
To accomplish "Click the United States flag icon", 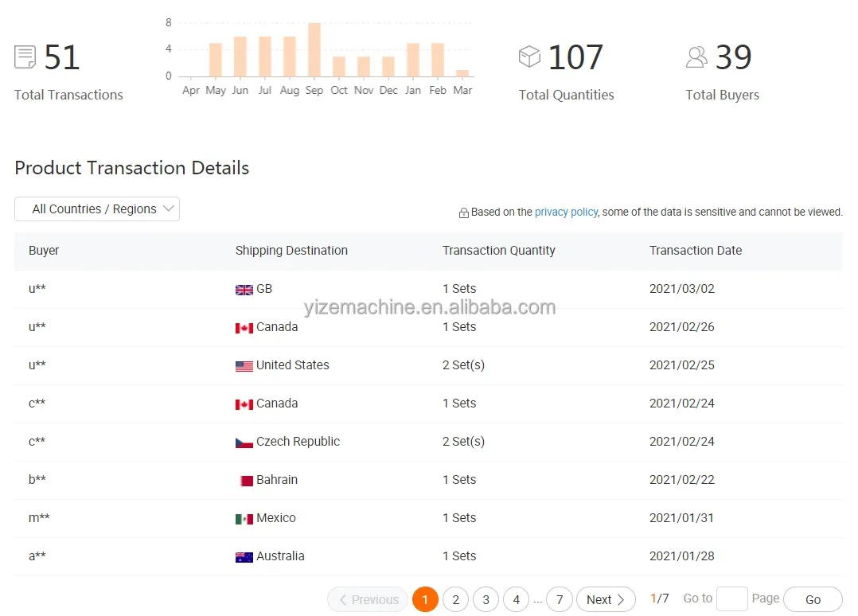I will pyautogui.click(x=244, y=366).
